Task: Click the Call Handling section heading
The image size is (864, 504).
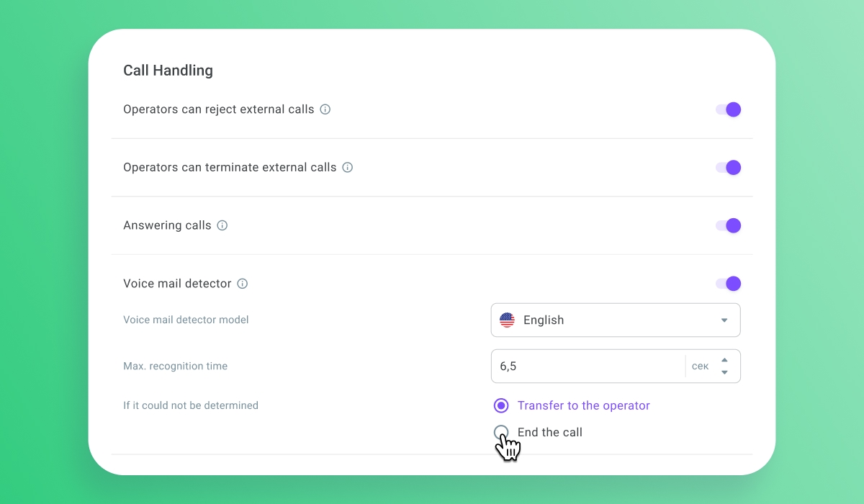Action: [168, 71]
